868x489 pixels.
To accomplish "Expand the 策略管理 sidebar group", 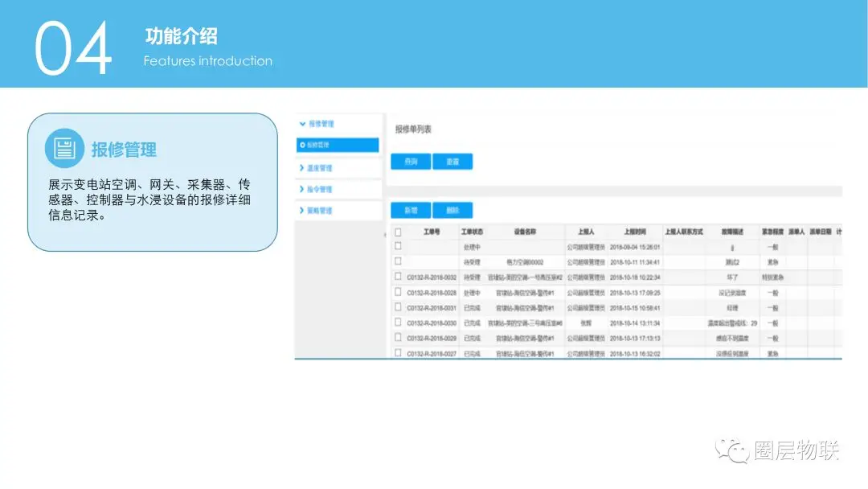I will coord(316,211).
